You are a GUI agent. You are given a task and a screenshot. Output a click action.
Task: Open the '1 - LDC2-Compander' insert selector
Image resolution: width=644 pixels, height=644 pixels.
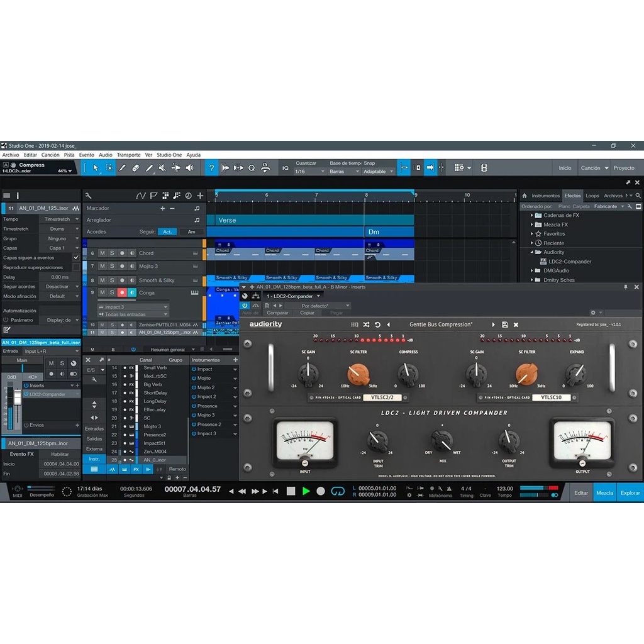point(293,296)
